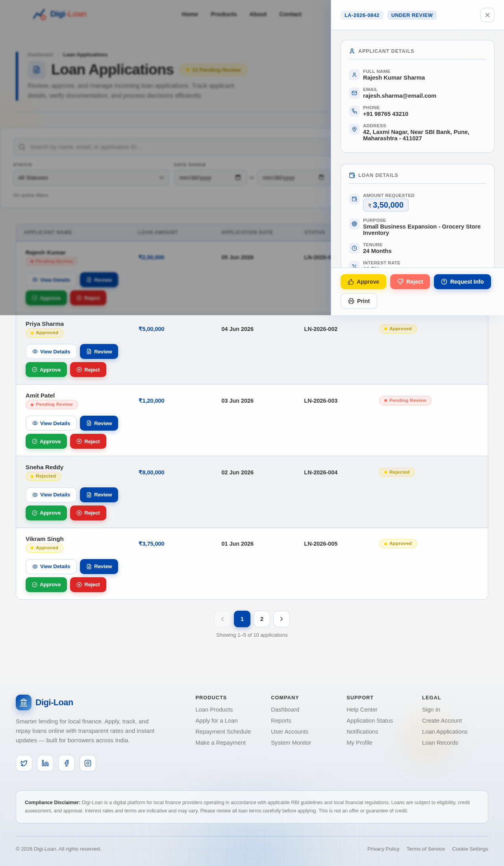Open the Terms of Service link
Viewport: 504px width, 866px height.
[426, 849]
